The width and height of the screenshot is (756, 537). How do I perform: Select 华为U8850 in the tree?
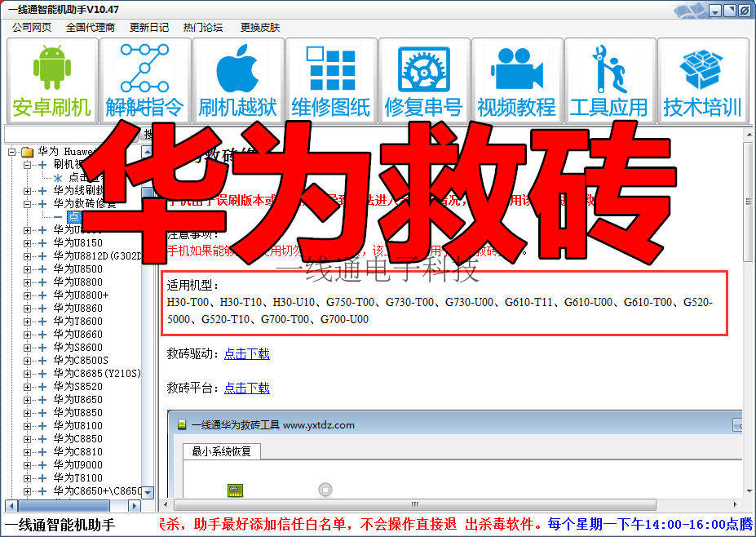pyautogui.click(x=77, y=412)
